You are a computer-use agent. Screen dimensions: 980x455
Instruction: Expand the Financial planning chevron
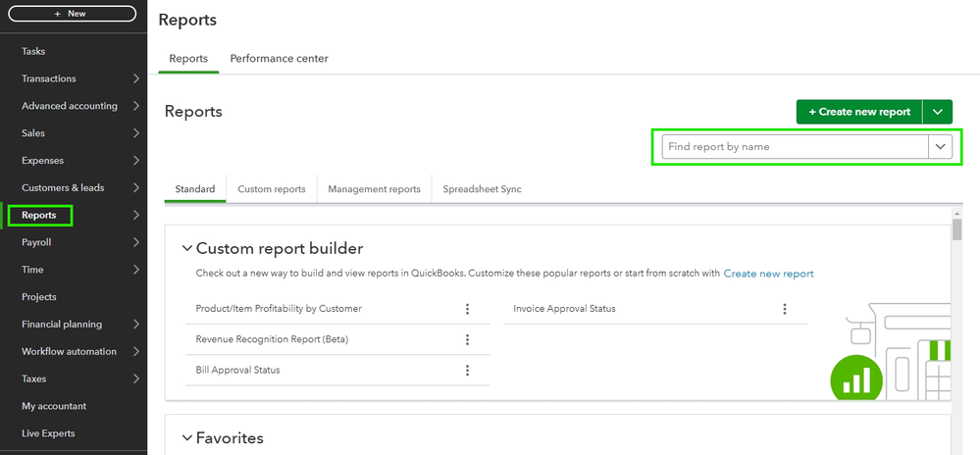tap(136, 325)
